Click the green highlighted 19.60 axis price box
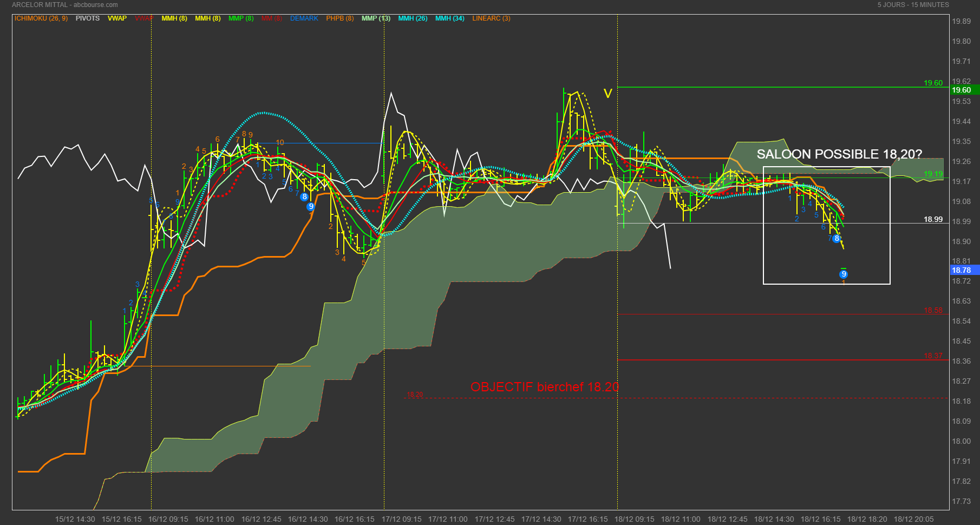Viewport: 980px width, 525px height. [x=965, y=90]
